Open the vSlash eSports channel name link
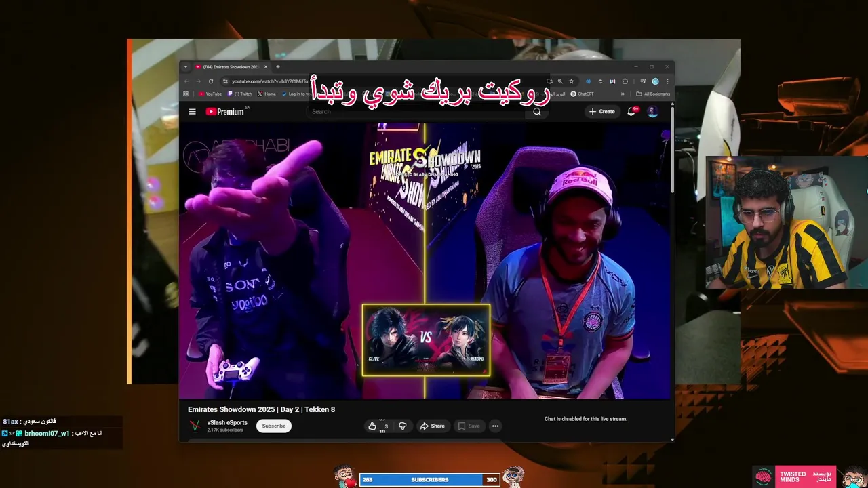 pyautogui.click(x=227, y=423)
